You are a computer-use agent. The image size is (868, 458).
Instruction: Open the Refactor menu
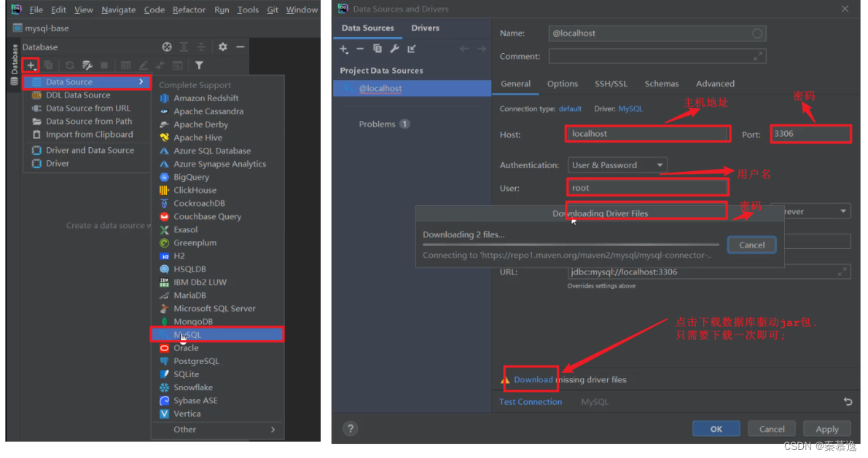(189, 10)
